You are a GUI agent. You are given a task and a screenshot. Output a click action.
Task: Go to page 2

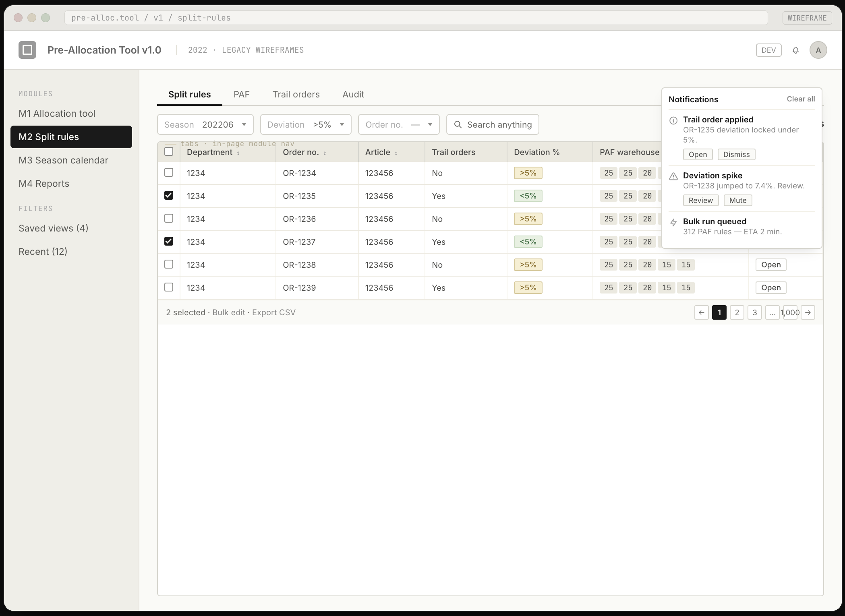pyautogui.click(x=737, y=312)
